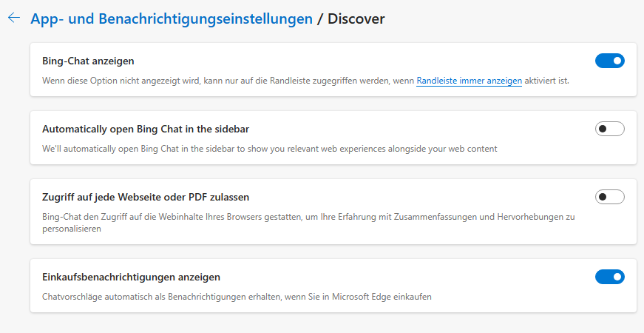Click the Automatically open Bing Chat title

146,129
